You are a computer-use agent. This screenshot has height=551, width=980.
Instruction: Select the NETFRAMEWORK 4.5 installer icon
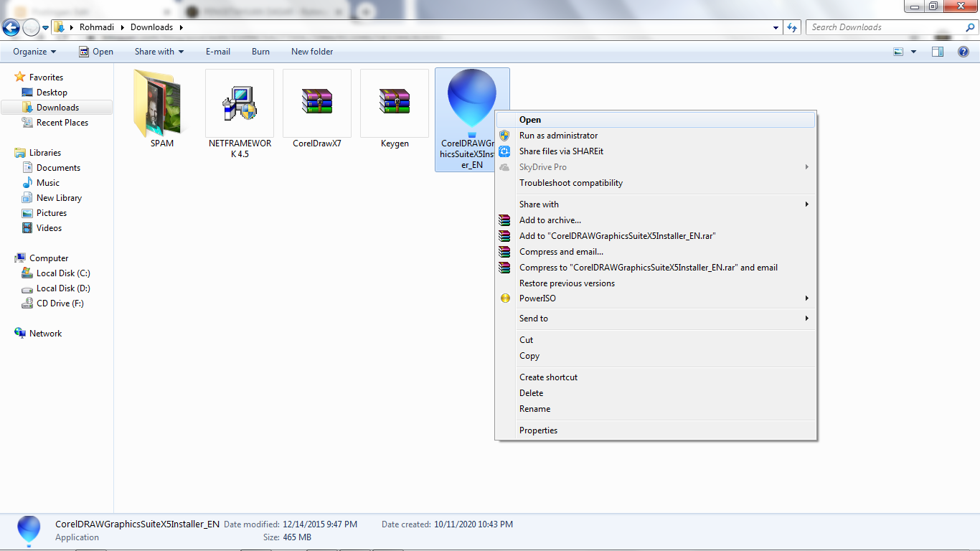click(240, 103)
